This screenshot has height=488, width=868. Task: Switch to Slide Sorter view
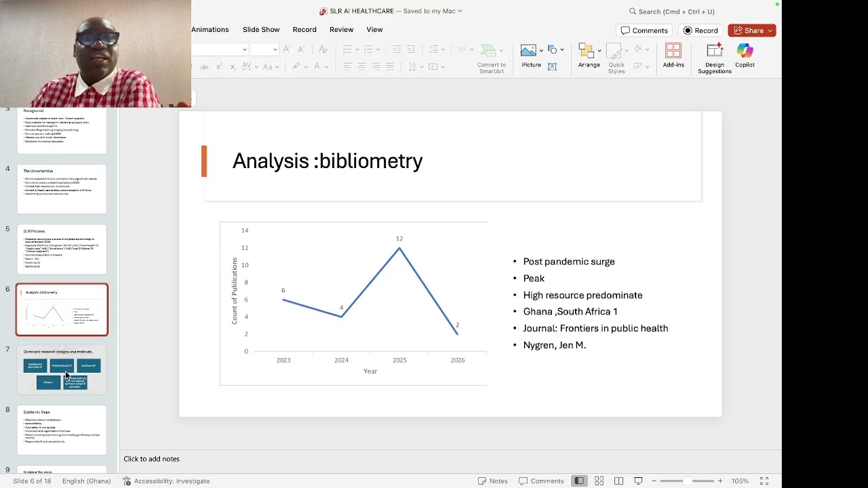599,481
